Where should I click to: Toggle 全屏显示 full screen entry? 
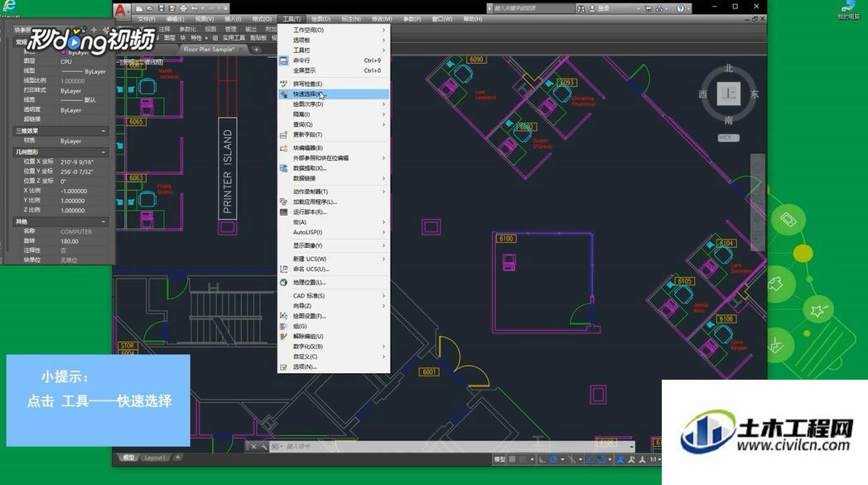pyautogui.click(x=334, y=70)
